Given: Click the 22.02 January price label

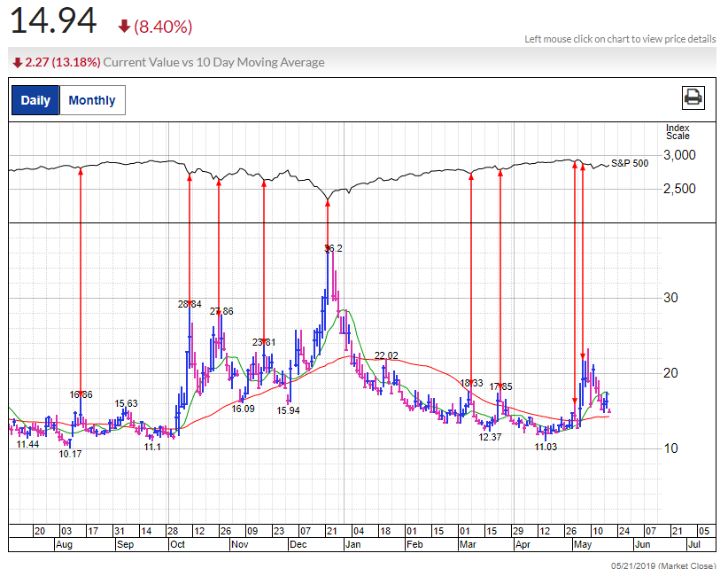Looking at the screenshot, I should coord(386,356).
